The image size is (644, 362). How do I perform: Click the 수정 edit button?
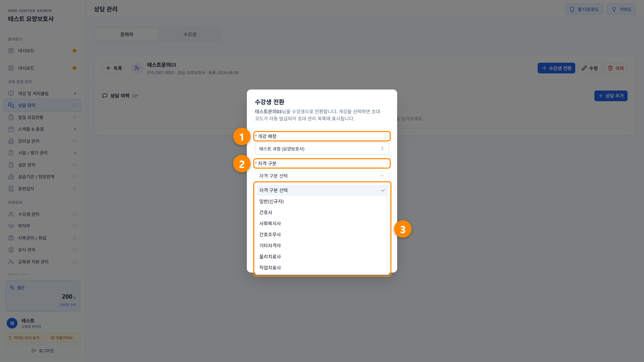pyautogui.click(x=590, y=68)
